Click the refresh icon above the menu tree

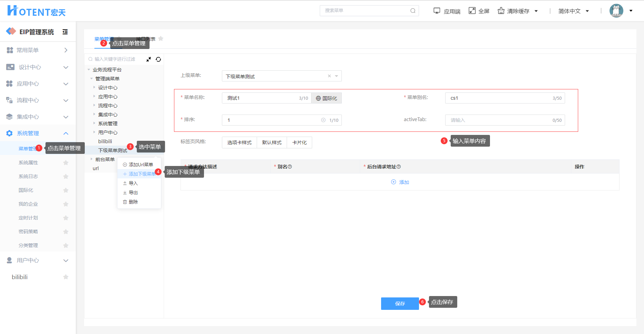pyautogui.click(x=158, y=59)
